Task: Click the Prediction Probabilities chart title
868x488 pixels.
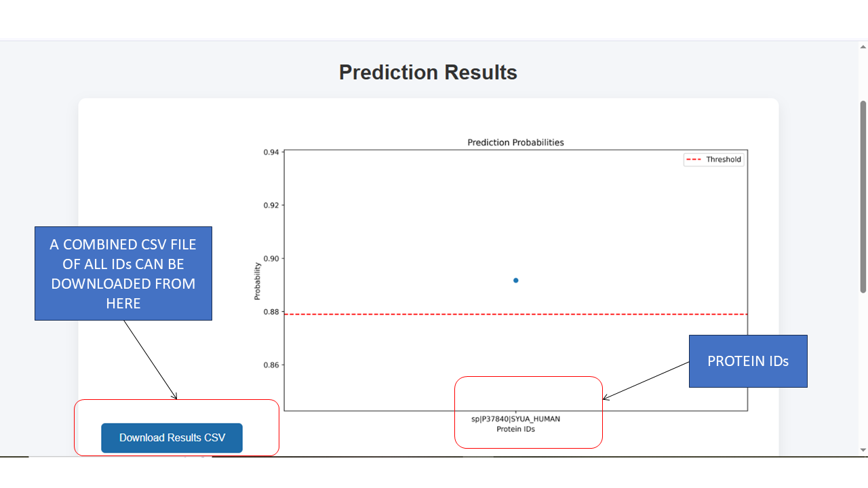Action: 515,143
